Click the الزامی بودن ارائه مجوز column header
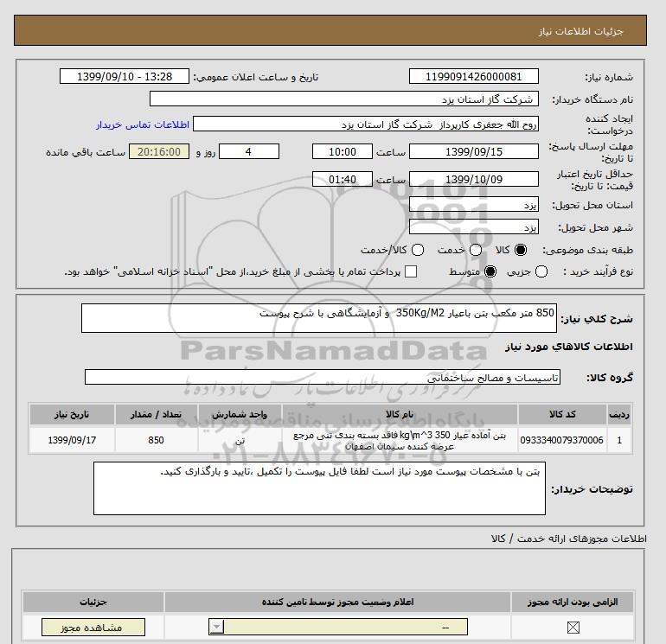This screenshot has width=666, height=644. coord(573,602)
